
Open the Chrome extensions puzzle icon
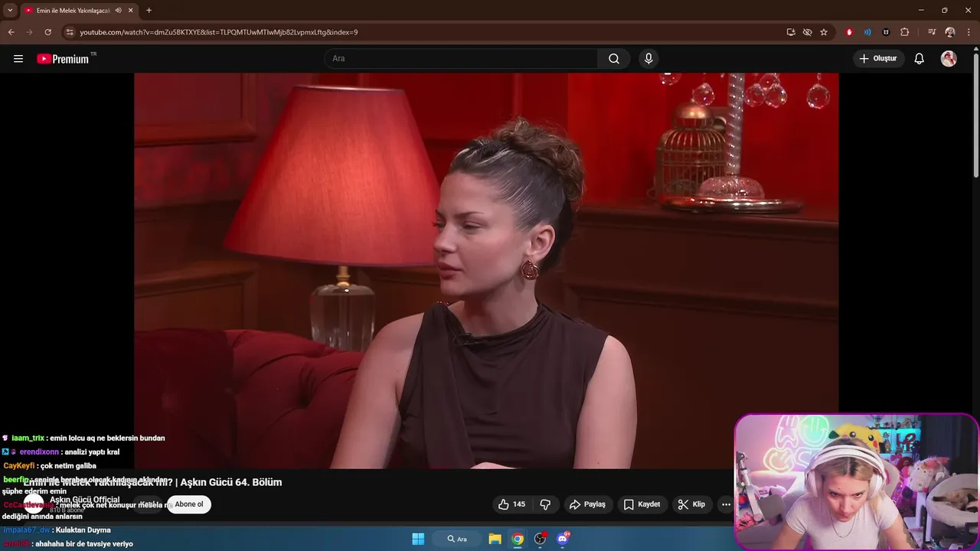(905, 32)
